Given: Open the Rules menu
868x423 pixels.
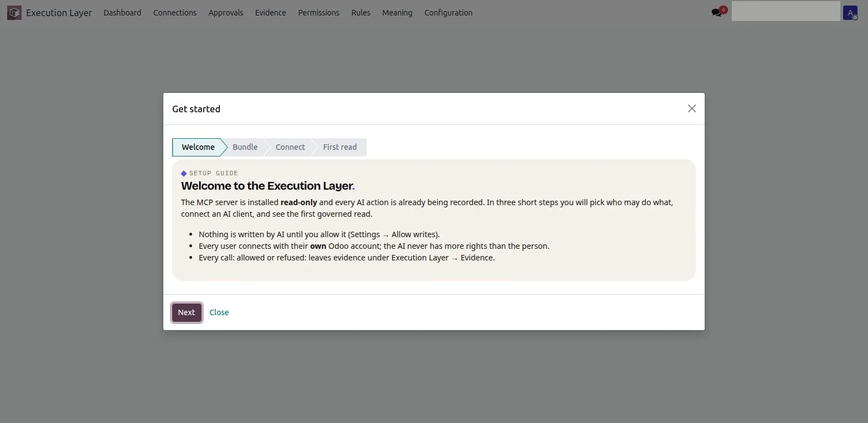Looking at the screenshot, I should (361, 12).
